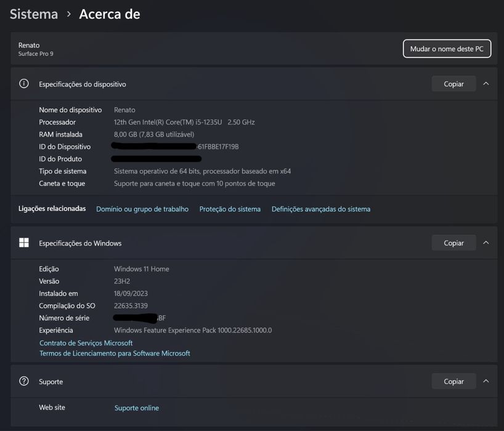The height and width of the screenshot is (431, 504).
Task: Click the Tipo de sistema label
Action: pos(63,171)
